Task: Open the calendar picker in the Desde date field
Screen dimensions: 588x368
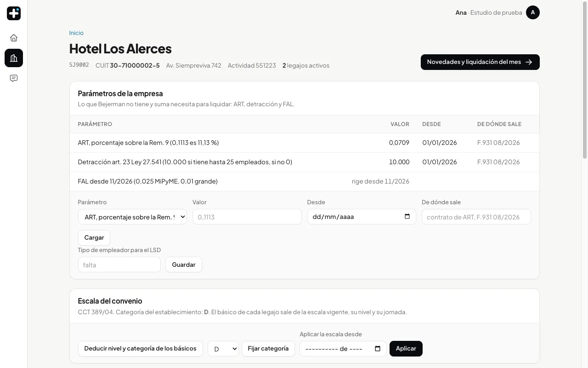Action: (x=407, y=217)
